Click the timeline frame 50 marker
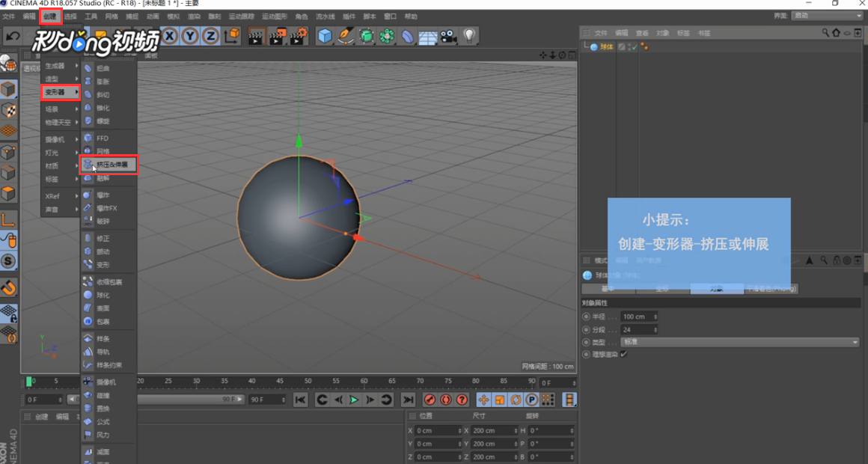Screen dimensions: 868x464 pos(308,382)
